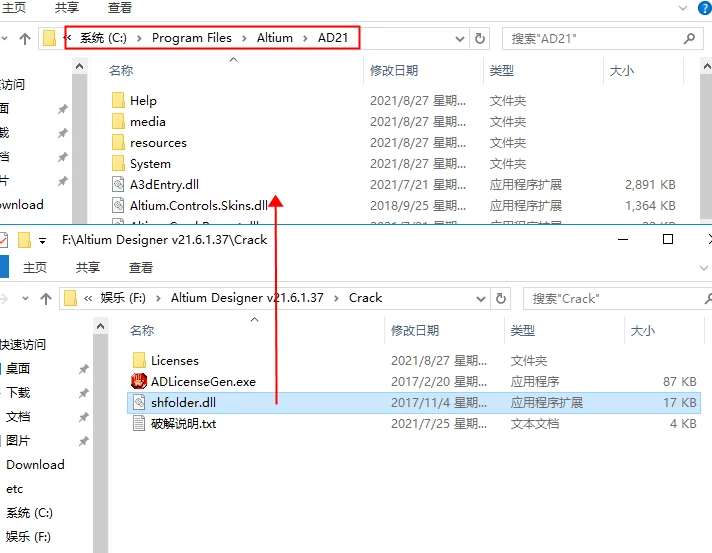Click the refresh button beside the AD21 address bar
The height and width of the screenshot is (553, 712).
[480, 38]
